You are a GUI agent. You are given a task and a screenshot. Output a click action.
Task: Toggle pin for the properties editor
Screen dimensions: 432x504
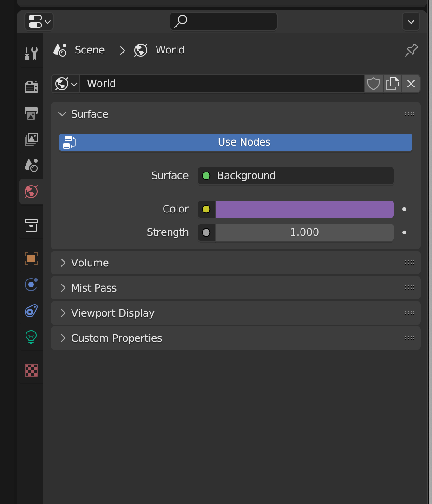click(411, 50)
